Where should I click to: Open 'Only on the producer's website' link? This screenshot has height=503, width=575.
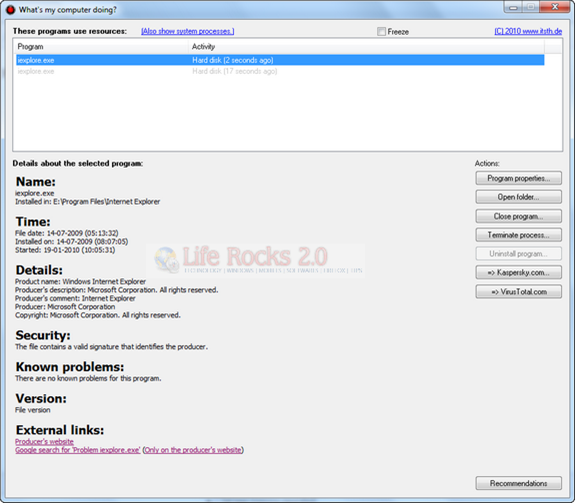(x=193, y=450)
